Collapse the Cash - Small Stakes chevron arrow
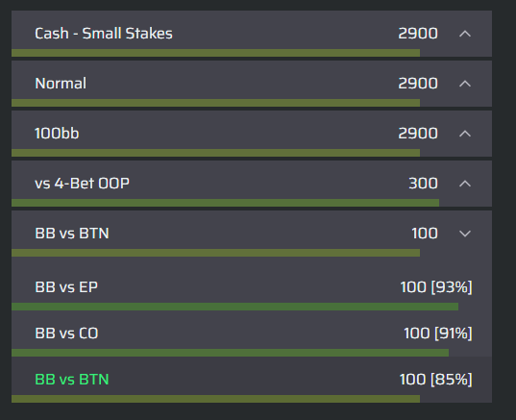Viewport: 516px width, 420px height. (465, 34)
